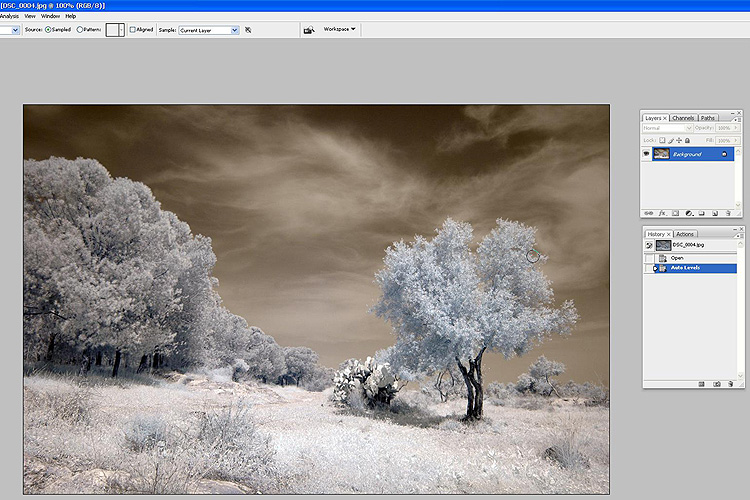This screenshot has height=500, width=750.
Task: Switch to the Channels tab
Action: coord(683,118)
